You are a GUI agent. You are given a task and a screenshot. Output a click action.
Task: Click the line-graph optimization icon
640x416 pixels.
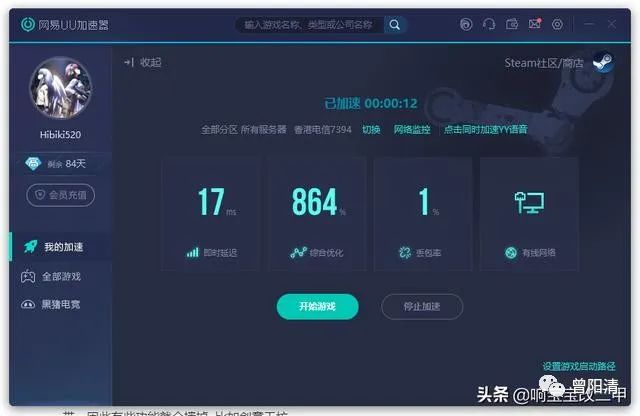point(298,253)
